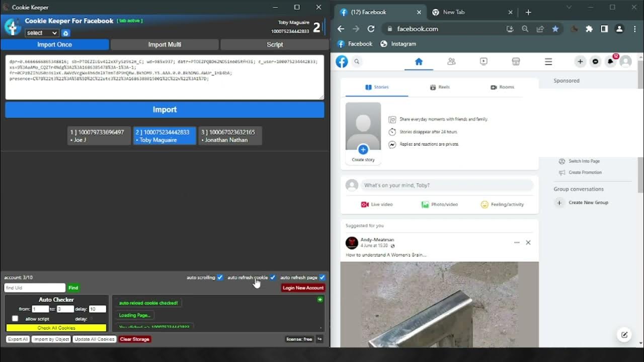Open Instagram bookmark in bookmarks bar

coord(398,44)
